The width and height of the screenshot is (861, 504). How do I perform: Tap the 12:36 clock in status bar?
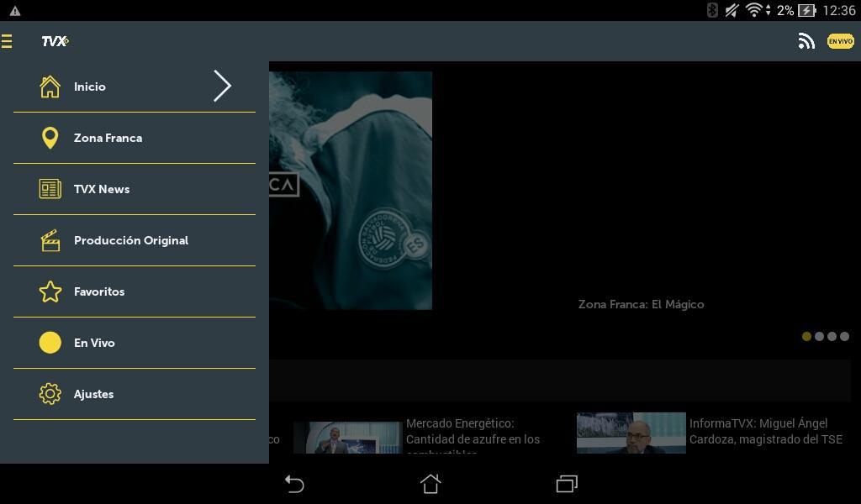coord(838,10)
